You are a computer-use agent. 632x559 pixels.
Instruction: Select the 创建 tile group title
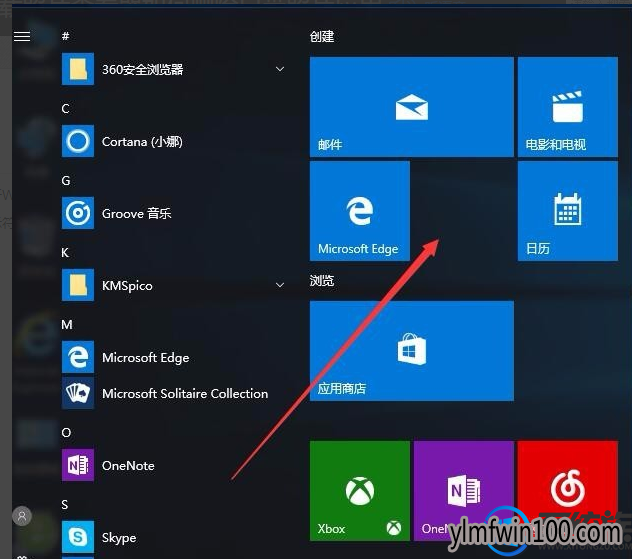[322, 37]
